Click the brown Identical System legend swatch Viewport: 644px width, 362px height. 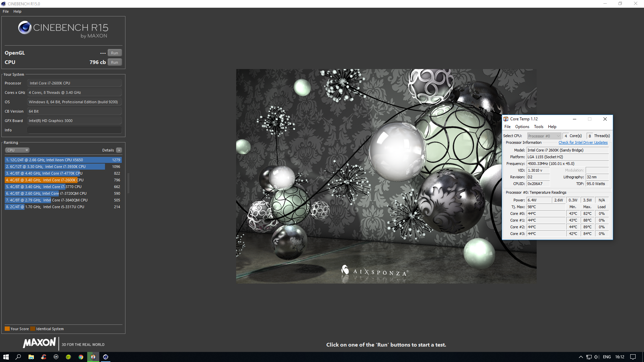point(33,329)
